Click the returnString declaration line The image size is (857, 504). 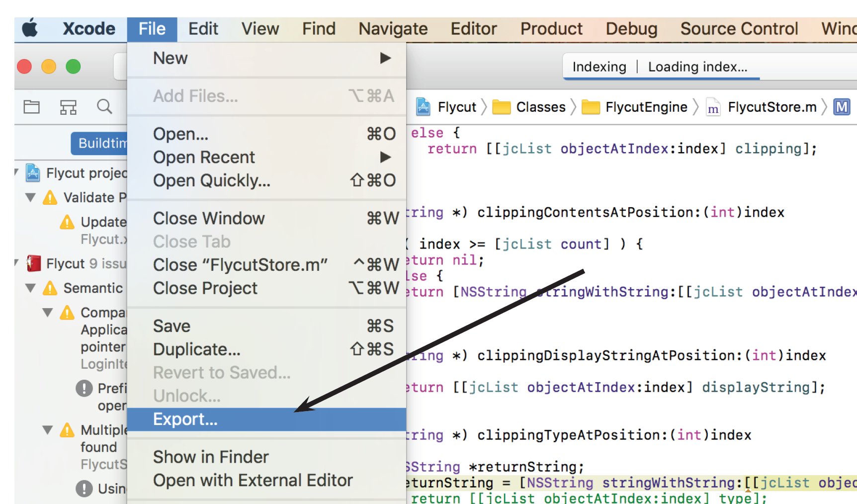click(x=495, y=467)
